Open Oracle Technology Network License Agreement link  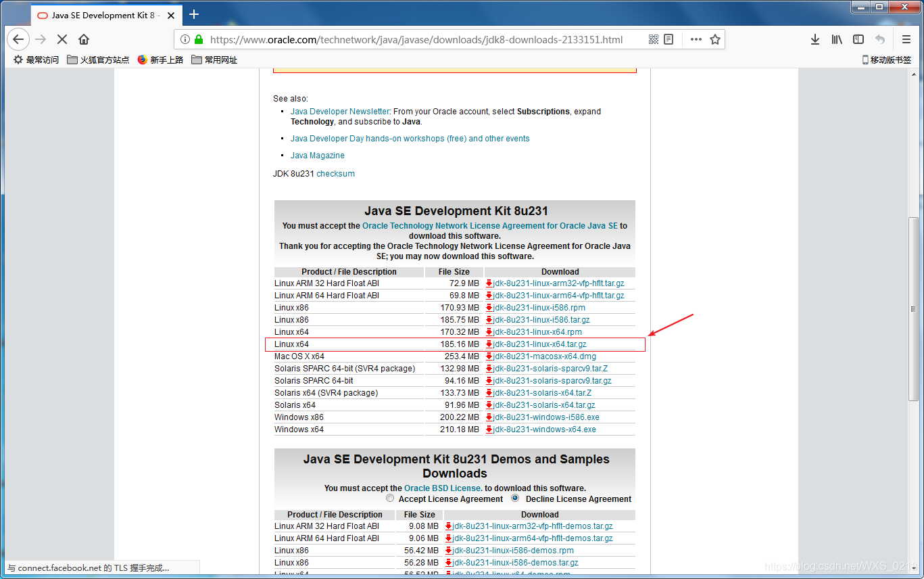coord(490,226)
